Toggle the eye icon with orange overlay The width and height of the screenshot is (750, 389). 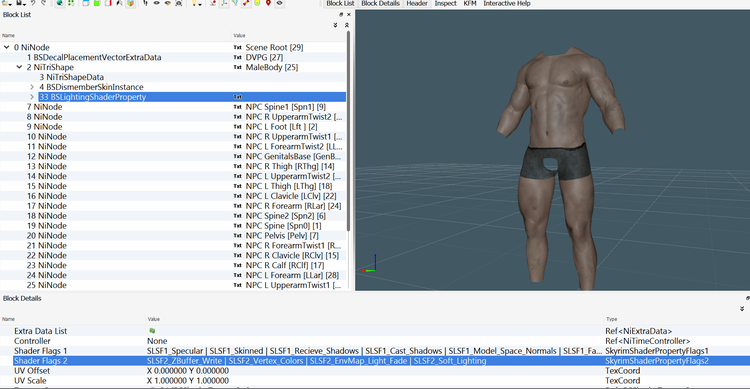pyautogui.click(x=167, y=3)
